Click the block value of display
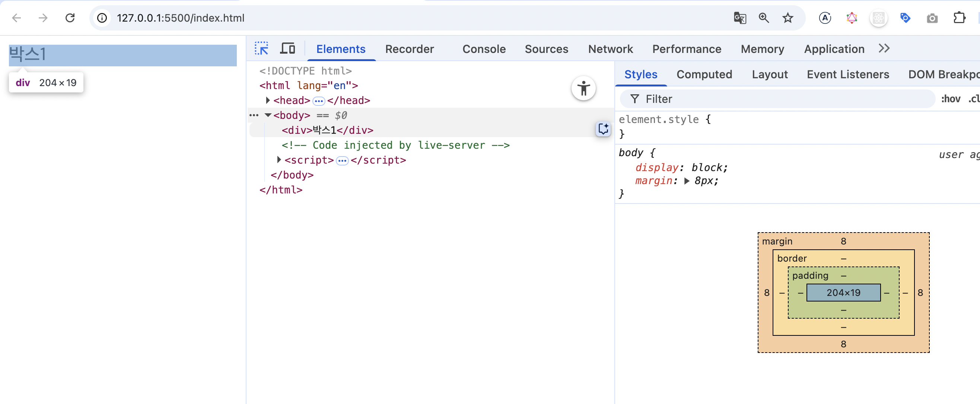This screenshot has width=980, height=404. tap(706, 168)
